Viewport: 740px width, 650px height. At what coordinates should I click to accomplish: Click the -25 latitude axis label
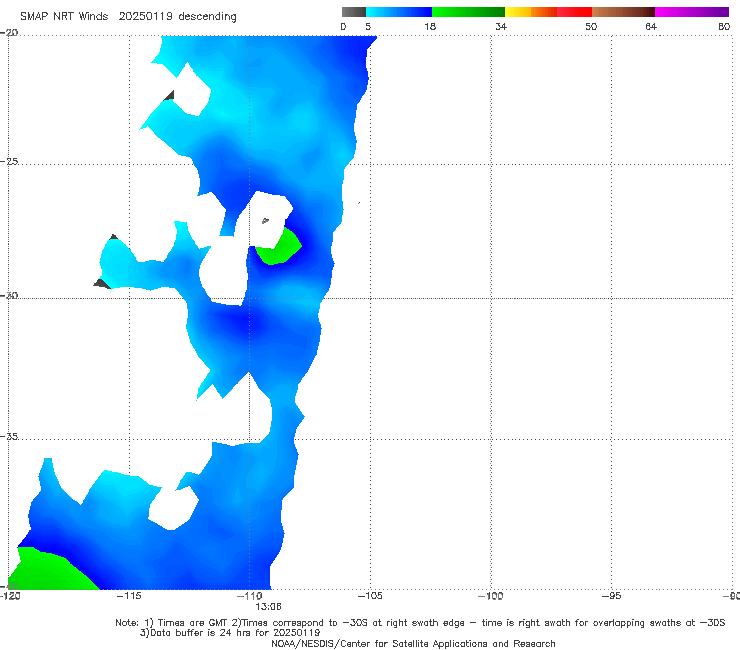point(9,161)
